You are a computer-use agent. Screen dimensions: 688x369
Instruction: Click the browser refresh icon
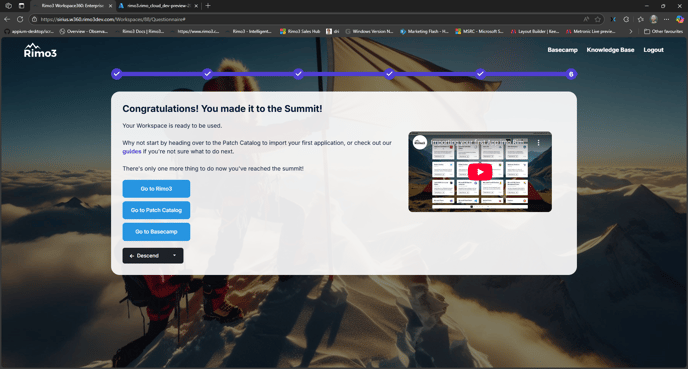click(20, 19)
